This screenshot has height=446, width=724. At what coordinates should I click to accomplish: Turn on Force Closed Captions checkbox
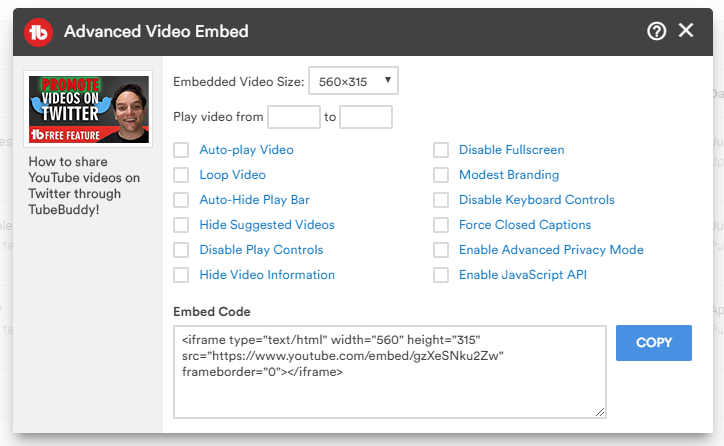tap(441, 225)
